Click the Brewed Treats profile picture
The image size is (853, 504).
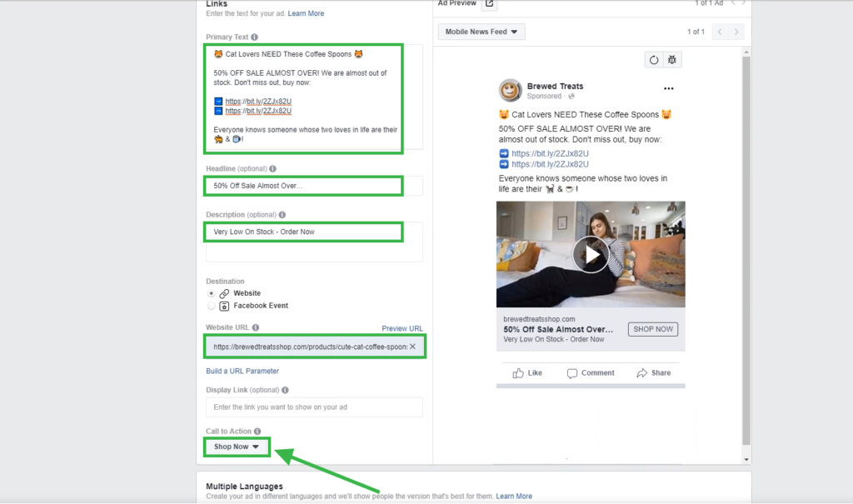511,90
